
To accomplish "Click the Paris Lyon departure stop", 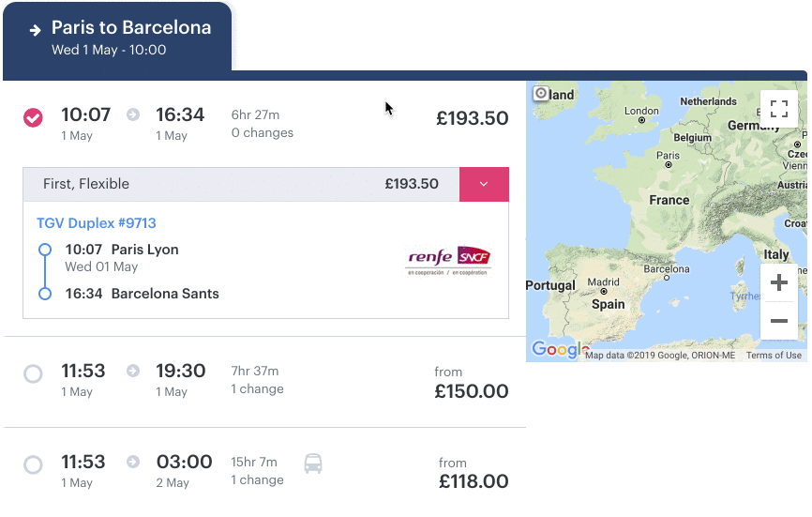I will [x=144, y=250].
